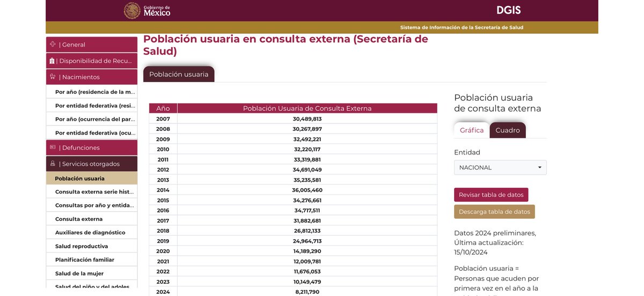Click the value 10,149,479

308,282
